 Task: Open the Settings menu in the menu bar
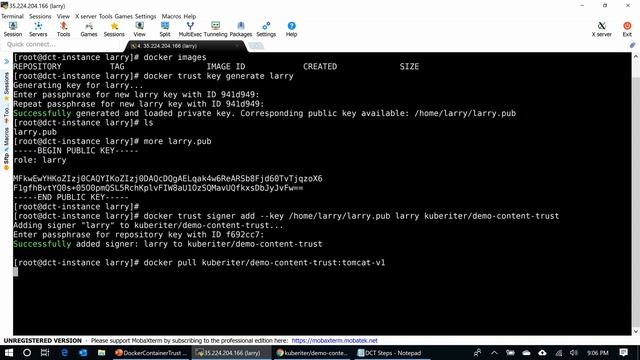[x=145, y=16]
